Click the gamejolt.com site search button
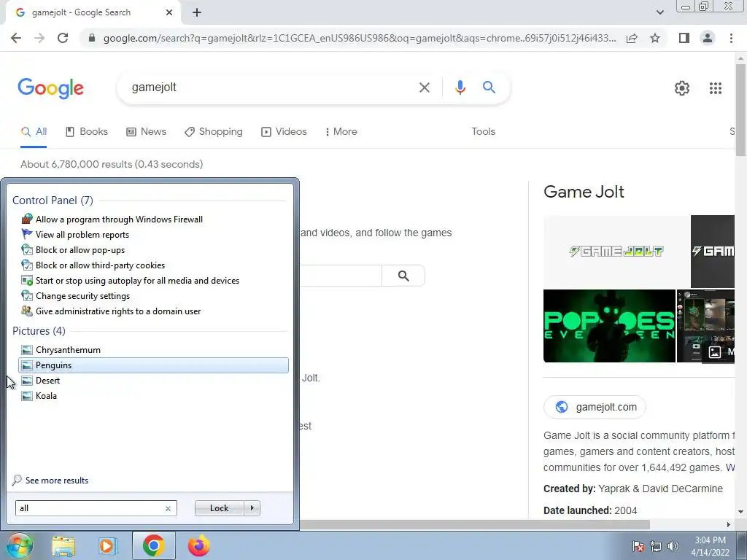This screenshot has height=560, width=747. (x=403, y=276)
